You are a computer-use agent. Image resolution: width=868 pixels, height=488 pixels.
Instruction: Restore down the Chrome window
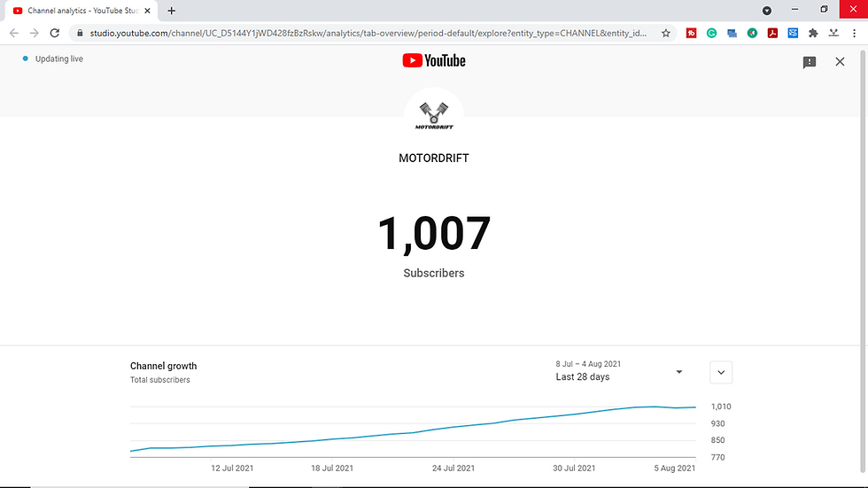coord(824,10)
